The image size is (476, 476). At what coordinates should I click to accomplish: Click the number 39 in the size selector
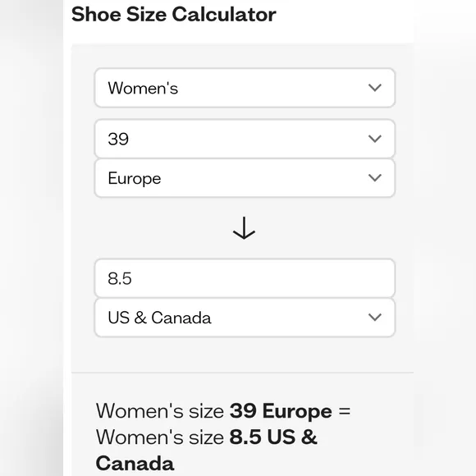[118, 139]
